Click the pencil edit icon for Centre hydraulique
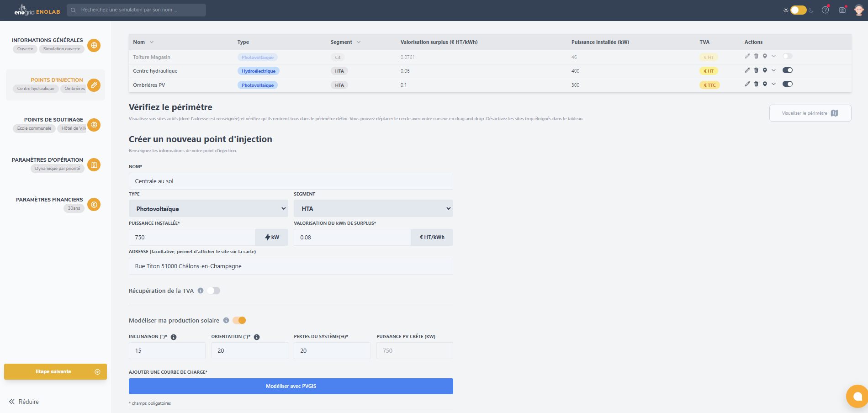This screenshot has width=868, height=413. click(747, 70)
